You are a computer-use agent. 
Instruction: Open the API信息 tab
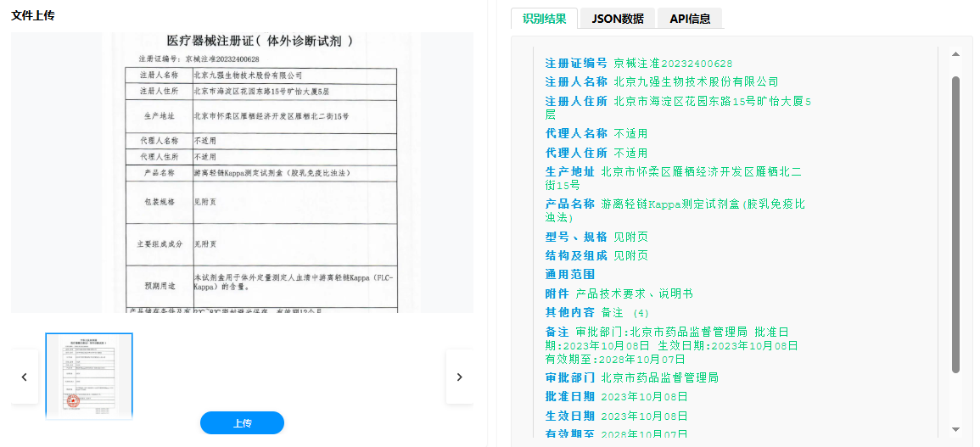coord(690,18)
